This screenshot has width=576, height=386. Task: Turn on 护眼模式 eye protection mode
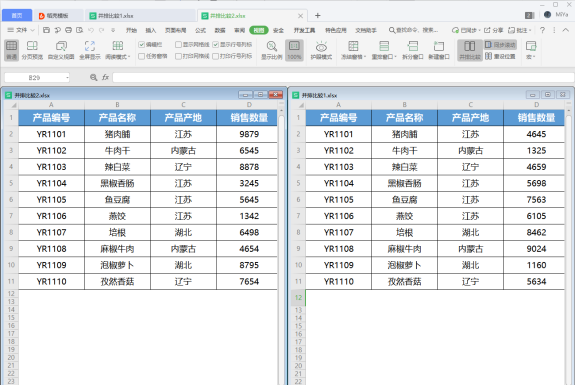click(x=321, y=50)
